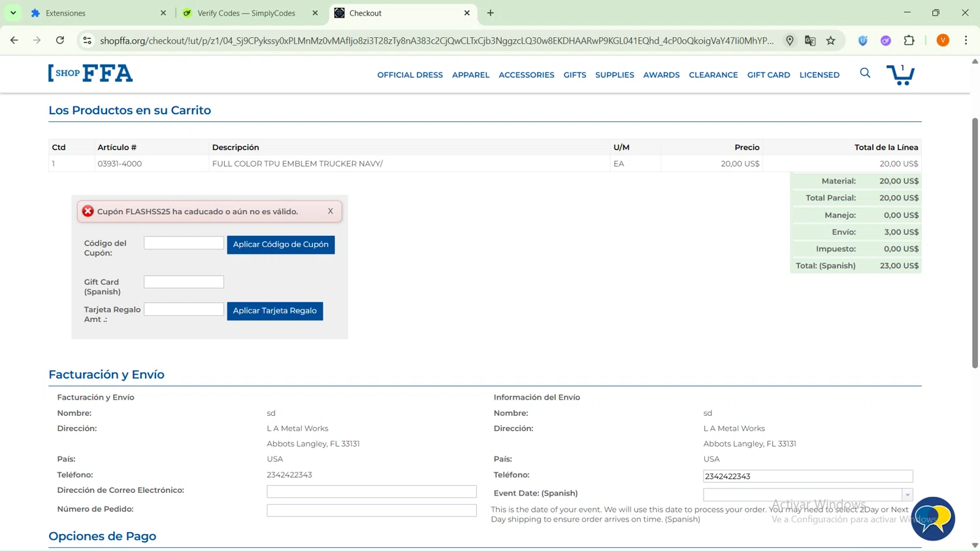Focus the Gift Card (Spanish) field
The image size is (980, 551).
(184, 282)
